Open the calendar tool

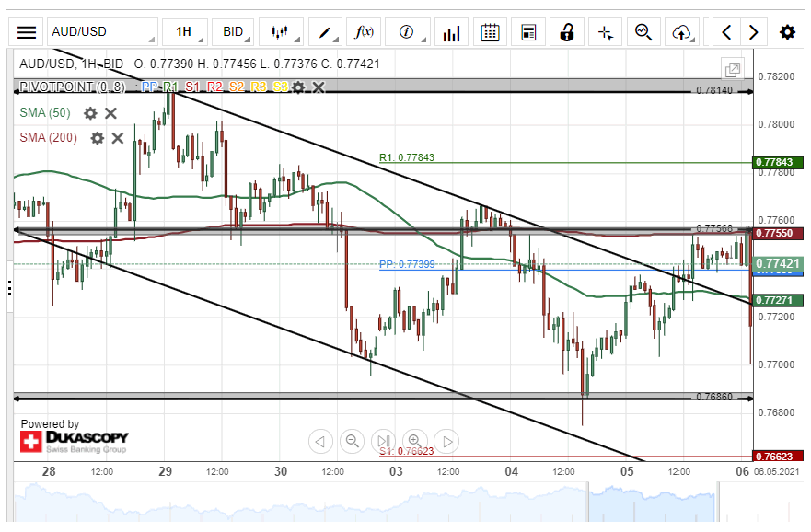pos(490,32)
